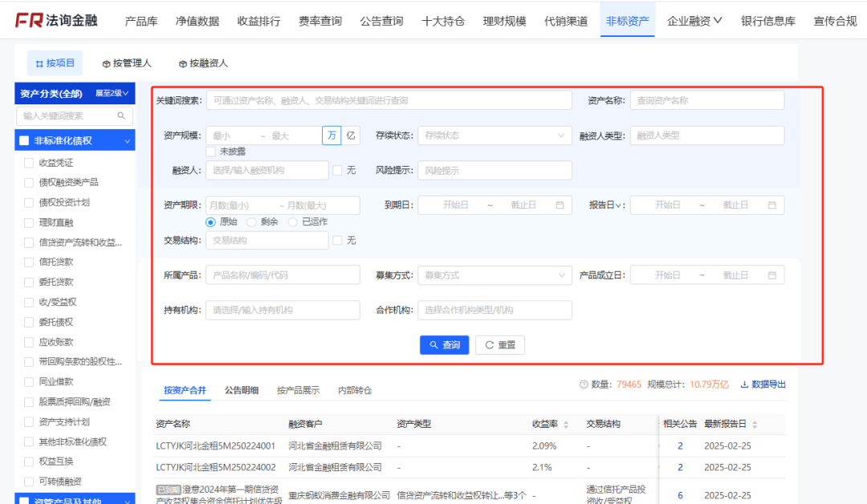Open the 产品成立日 calendar icon
This screenshot has width=867, height=504.
tap(773, 274)
